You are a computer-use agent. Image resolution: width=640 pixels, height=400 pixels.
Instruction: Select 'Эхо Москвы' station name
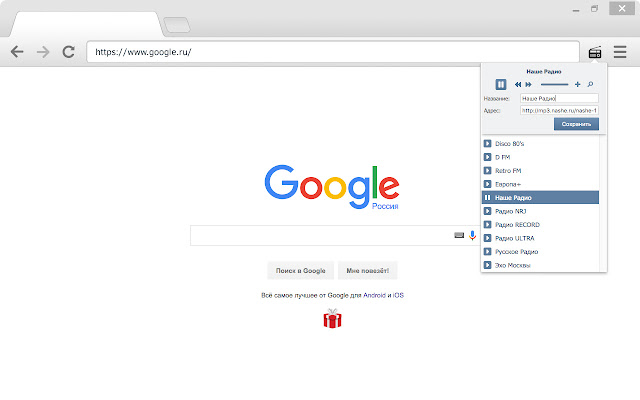pyautogui.click(x=513, y=265)
